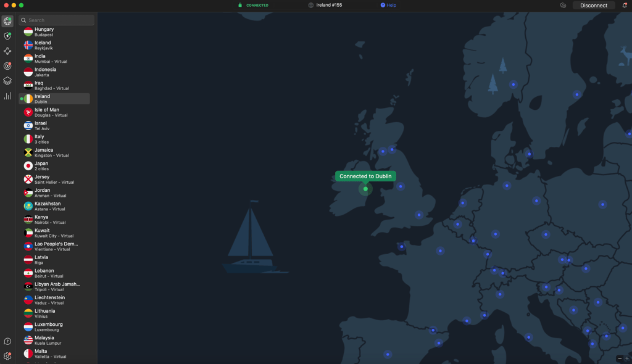Select Indonesia Jakarta server
Screen dimensions: 632x364
coord(54,72)
